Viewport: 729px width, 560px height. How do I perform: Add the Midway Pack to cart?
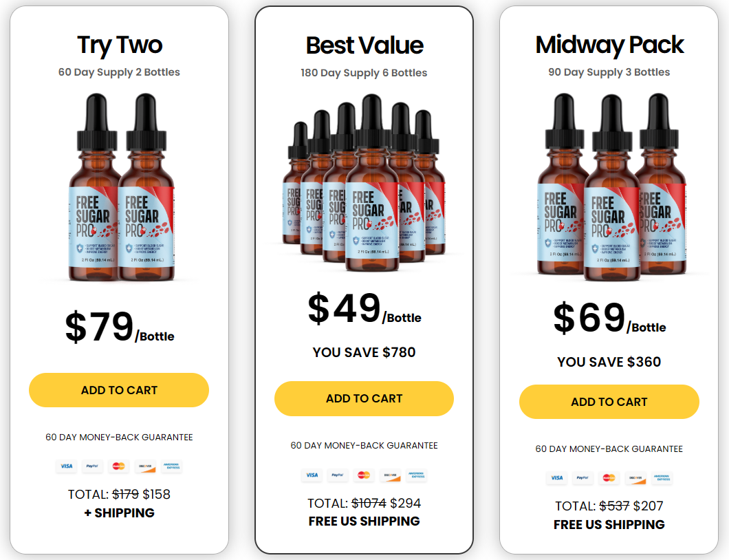(609, 402)
